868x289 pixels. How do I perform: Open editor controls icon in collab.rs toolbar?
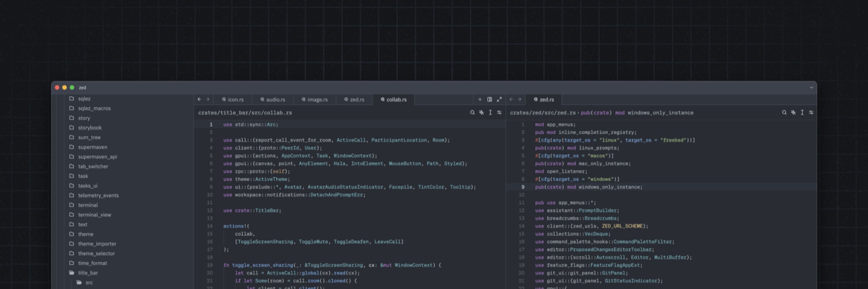[499, 112]
